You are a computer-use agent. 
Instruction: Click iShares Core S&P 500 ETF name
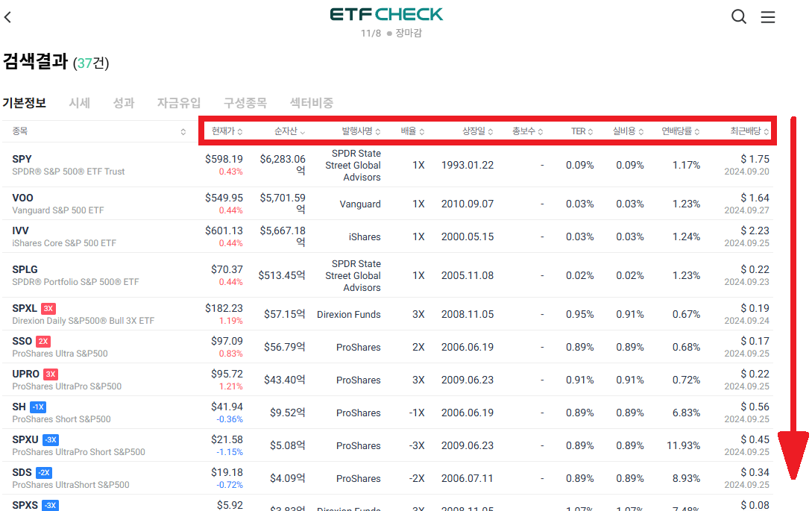64,243
